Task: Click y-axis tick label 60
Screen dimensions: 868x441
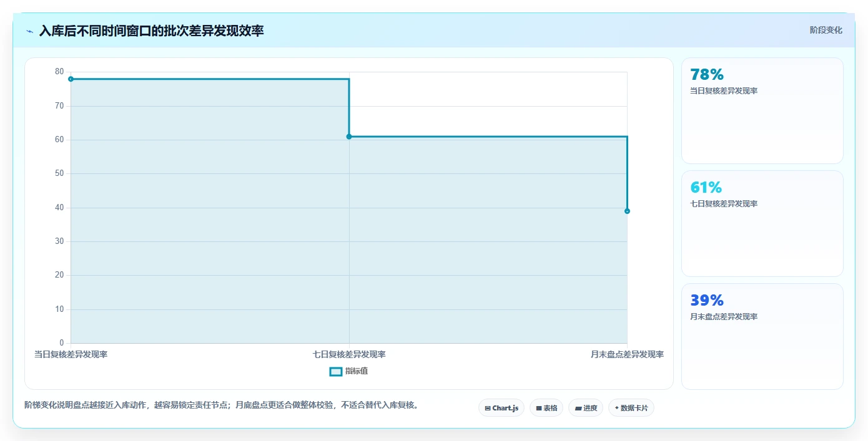Action: [x=59, y=140]
